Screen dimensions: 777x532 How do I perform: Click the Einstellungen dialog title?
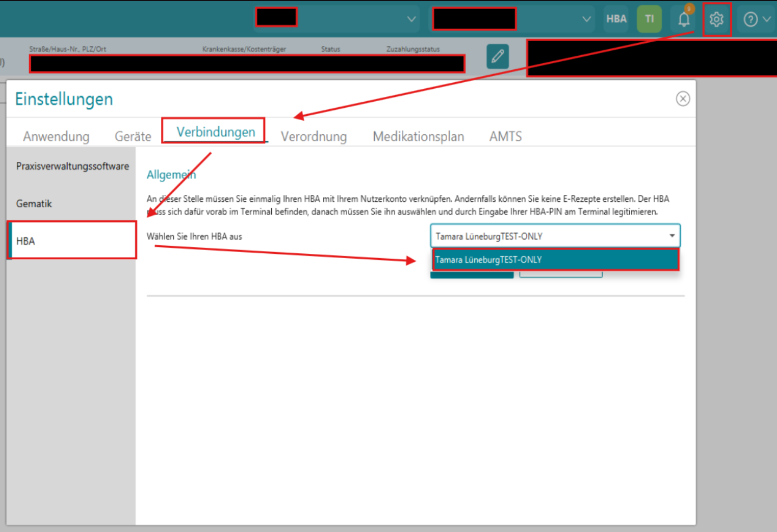point(64,99)
